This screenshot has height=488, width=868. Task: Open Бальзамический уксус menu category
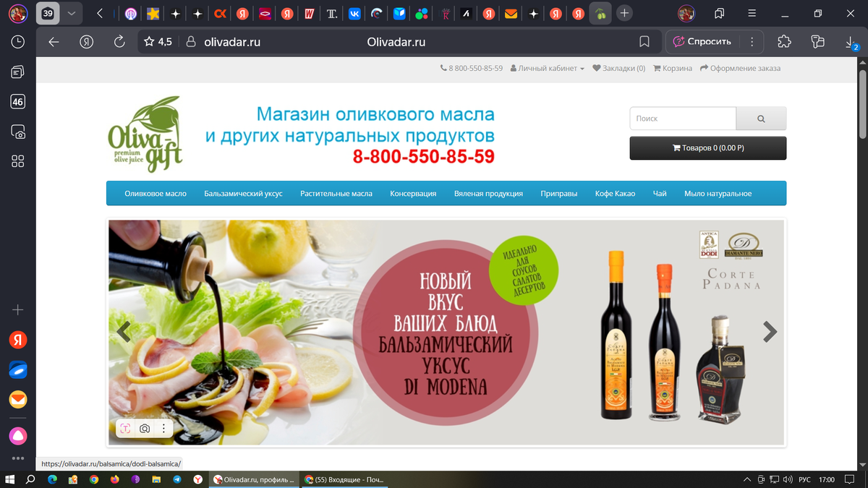coord(243,194)
